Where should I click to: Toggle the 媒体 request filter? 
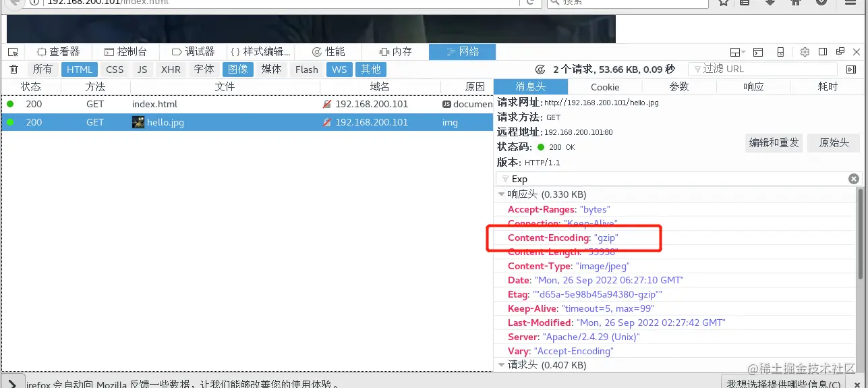click(271, 70)
